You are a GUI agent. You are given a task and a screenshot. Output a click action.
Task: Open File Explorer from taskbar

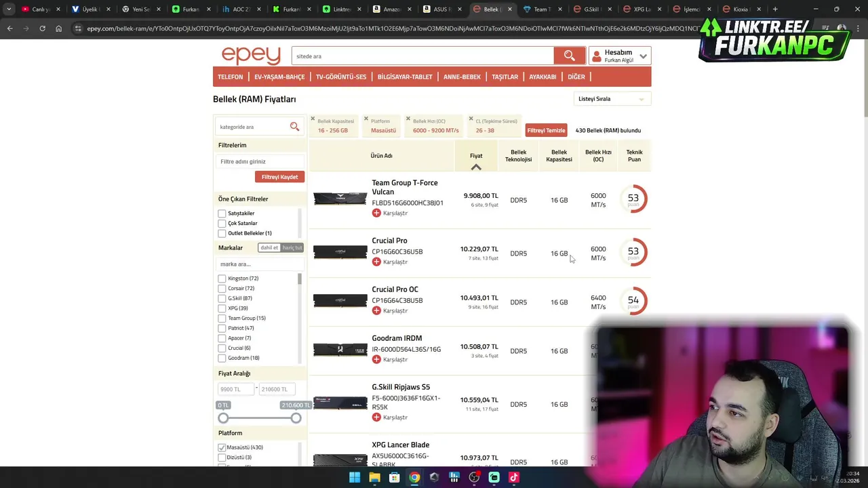click(374, 477)
